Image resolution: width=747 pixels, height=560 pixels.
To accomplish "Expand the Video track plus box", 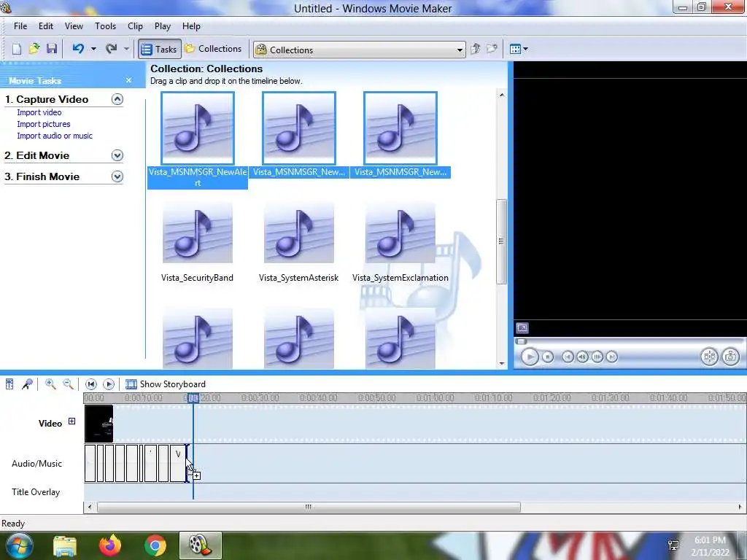I will (71, 421).
